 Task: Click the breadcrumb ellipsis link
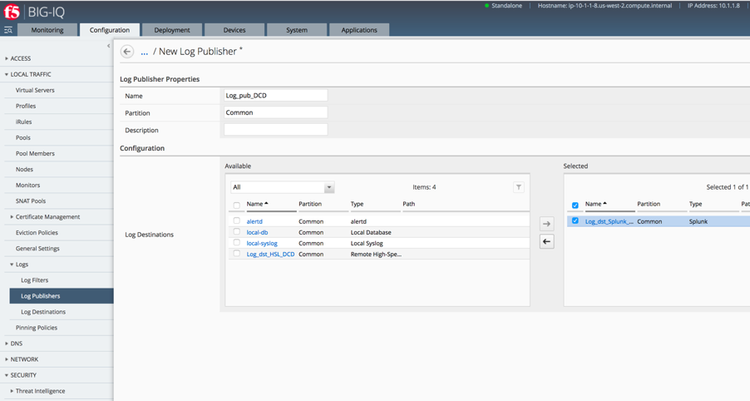pos(144,51)
